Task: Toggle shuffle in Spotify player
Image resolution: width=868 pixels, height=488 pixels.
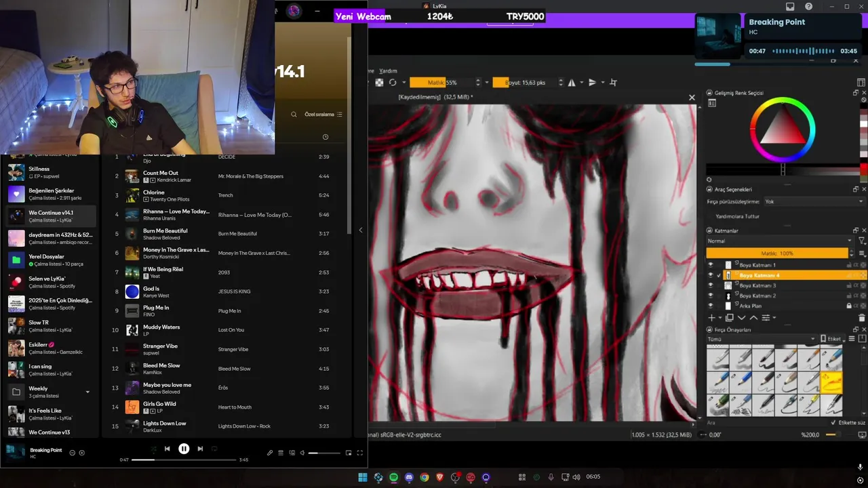Action: click(153, 449)
